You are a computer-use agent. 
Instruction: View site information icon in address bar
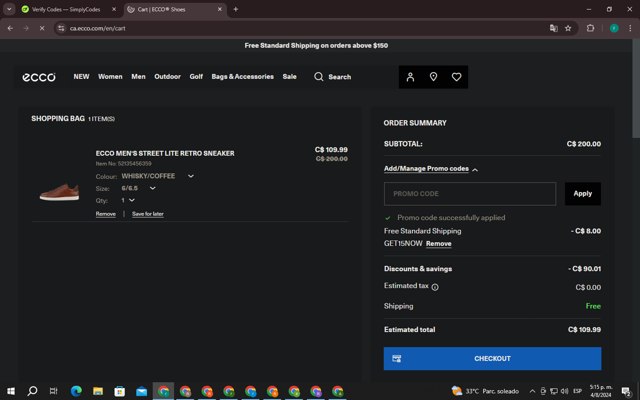pos(61,28)
